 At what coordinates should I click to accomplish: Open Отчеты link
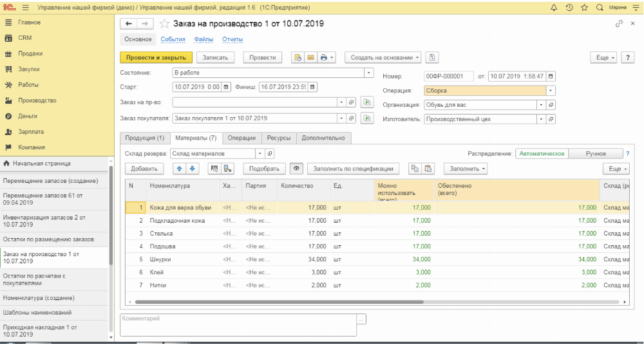tap(232, 39)
